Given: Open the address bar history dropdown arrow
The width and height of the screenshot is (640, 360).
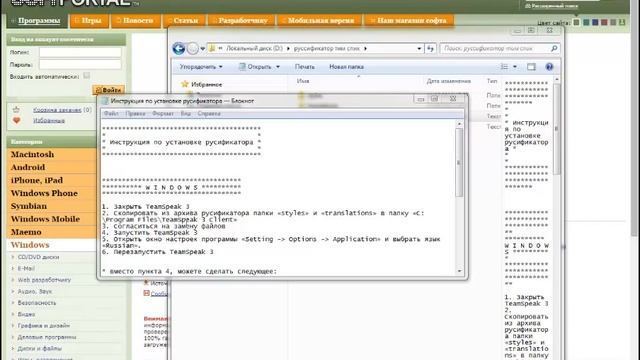Looking at the screenshot, I should click(x=419, y=49).
